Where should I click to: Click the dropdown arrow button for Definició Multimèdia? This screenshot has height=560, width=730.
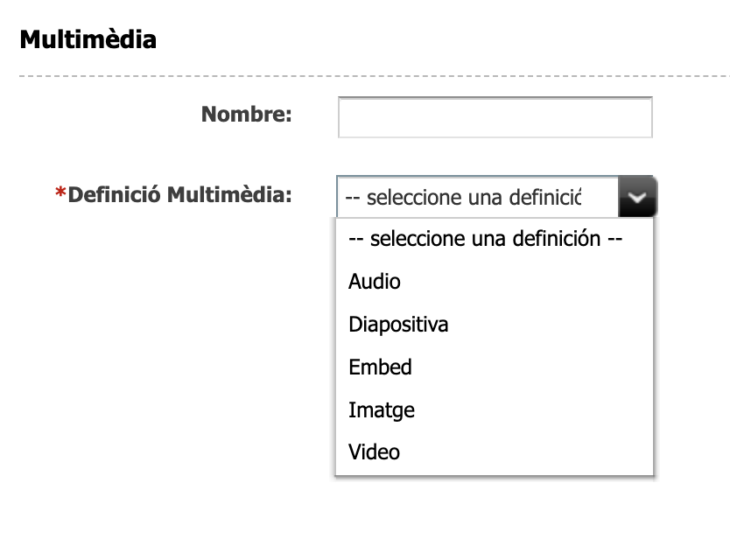click(637, 197)
